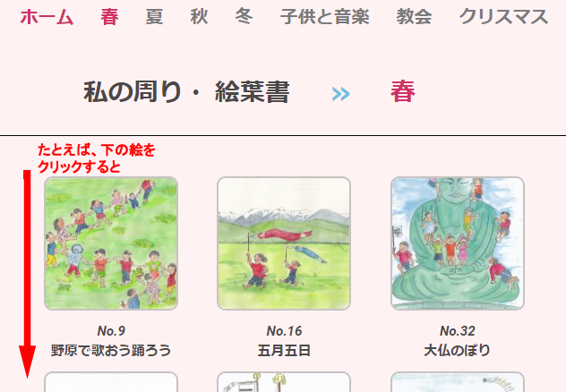Click the pink 春 breadcrumb heading
566x392 pixels.
coord(403,91)
